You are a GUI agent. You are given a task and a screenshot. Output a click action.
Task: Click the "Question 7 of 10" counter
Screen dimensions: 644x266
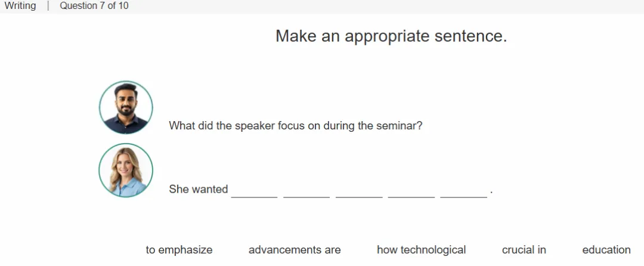94,6
